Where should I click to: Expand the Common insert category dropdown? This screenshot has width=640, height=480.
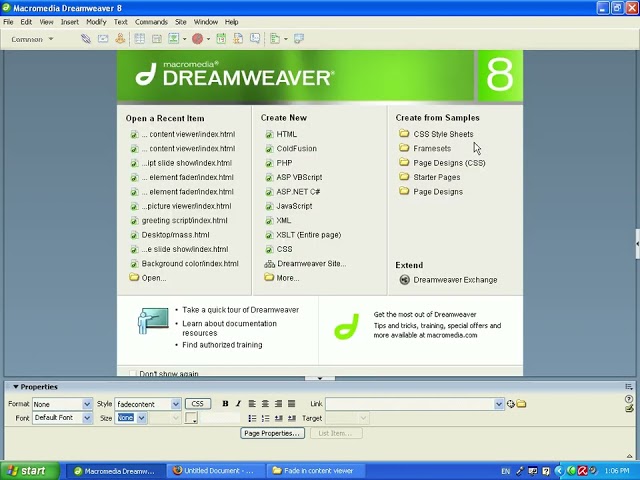[50, 39]
